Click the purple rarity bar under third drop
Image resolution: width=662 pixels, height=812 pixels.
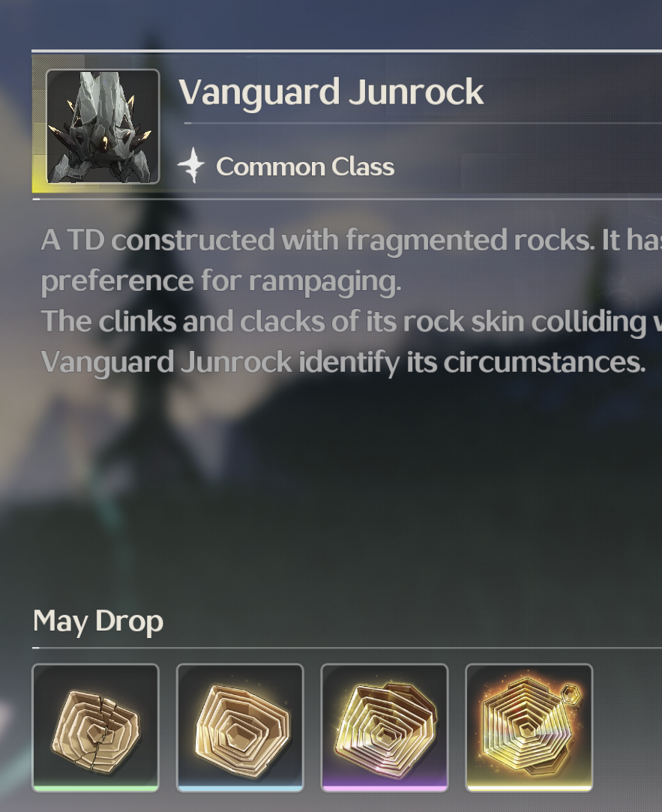coord(385,789)
